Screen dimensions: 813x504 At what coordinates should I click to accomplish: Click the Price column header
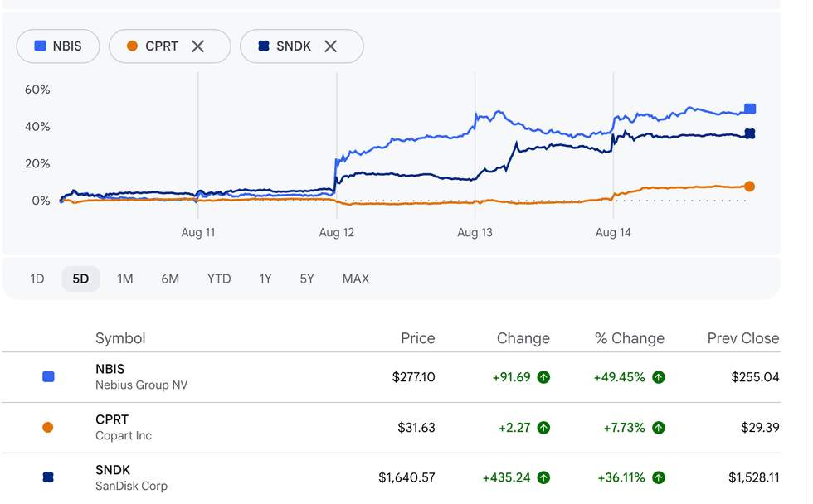click(x=417, y=338)
